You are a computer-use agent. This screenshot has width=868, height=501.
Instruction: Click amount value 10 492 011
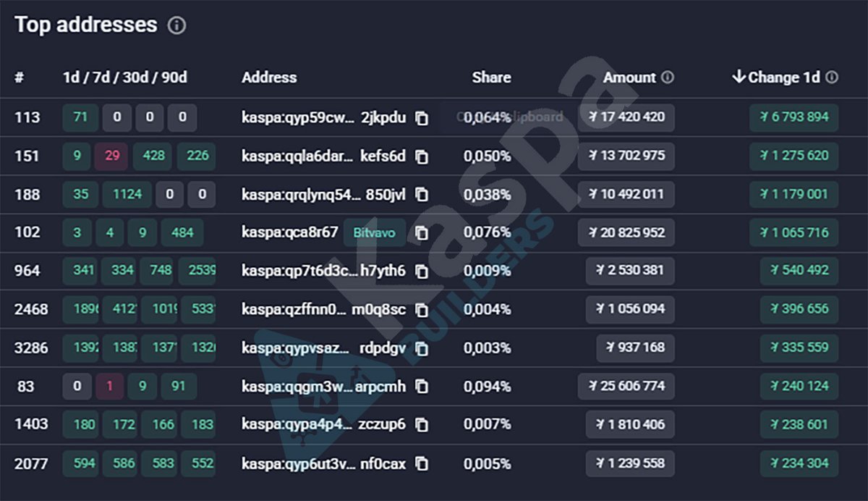coord(626,194)
